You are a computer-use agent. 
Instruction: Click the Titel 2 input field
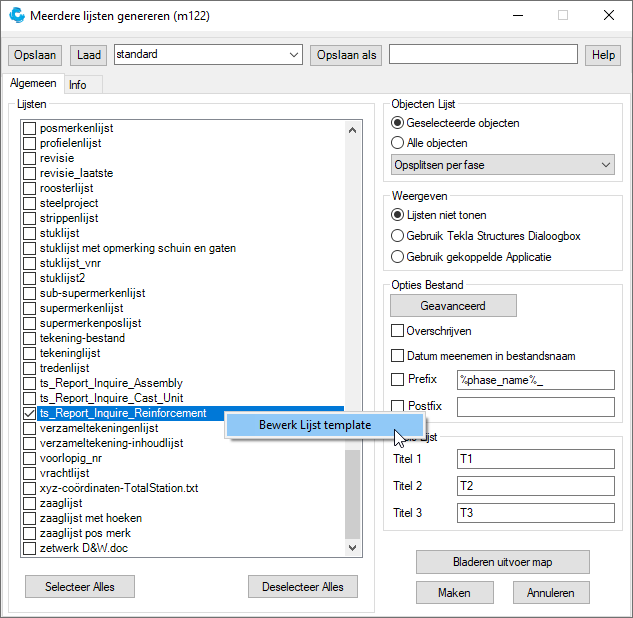(x=536, y=486)
